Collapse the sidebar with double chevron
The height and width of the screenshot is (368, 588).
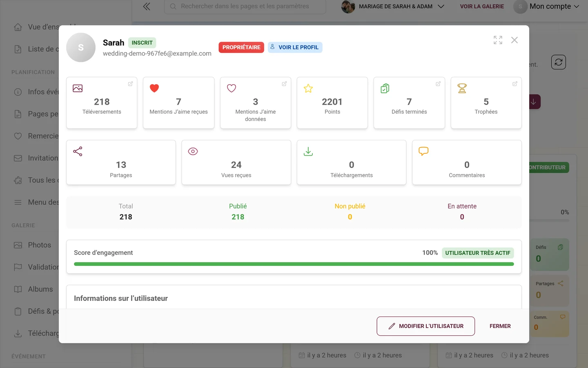(x=147, y=7)
